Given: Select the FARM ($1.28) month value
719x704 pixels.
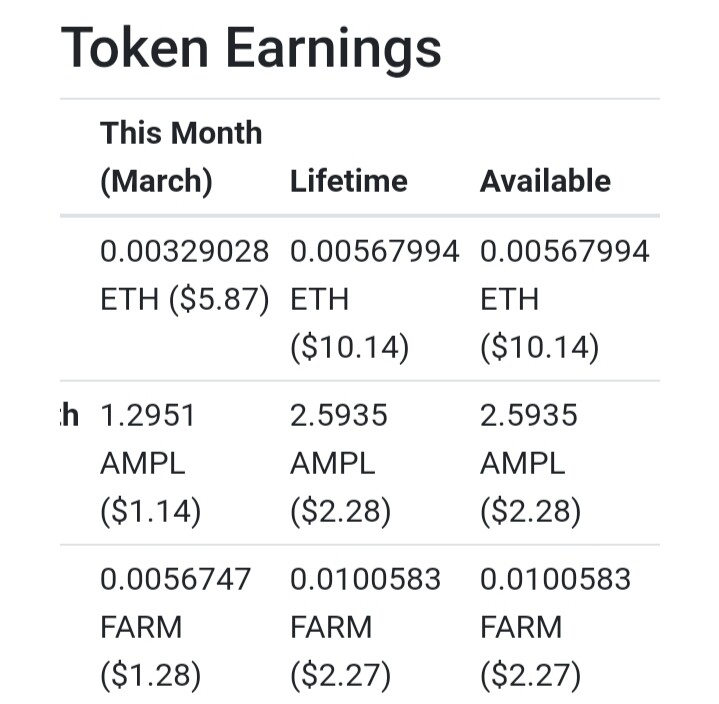Looking at the screenshot, I should click(x=150, y=676).
